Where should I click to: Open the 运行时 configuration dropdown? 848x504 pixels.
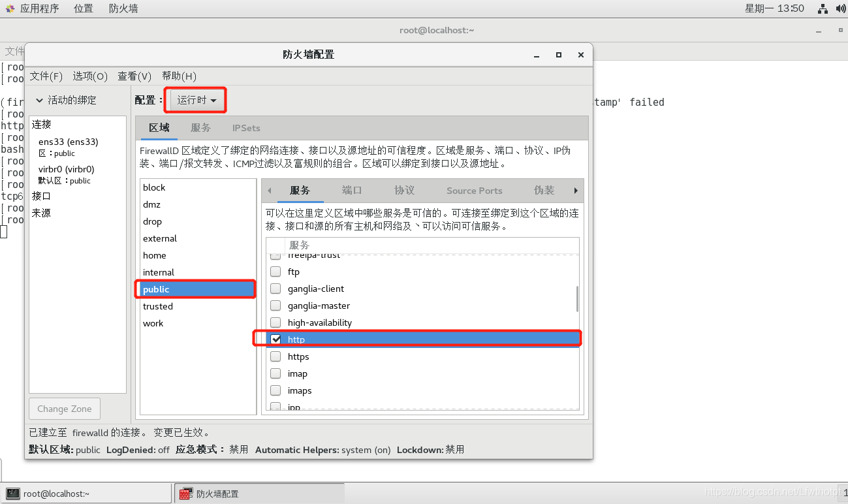(x=196, y=100)
